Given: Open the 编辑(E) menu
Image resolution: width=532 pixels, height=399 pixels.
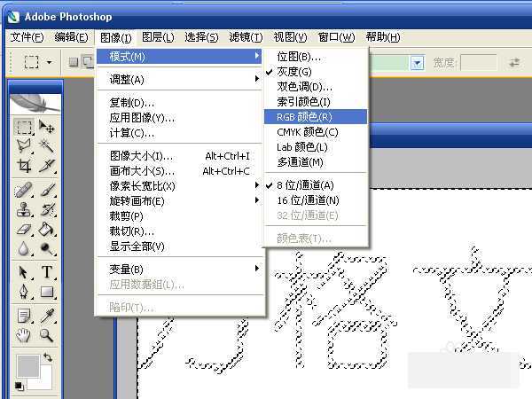Looking at the screenshot, I should point(71,37).
